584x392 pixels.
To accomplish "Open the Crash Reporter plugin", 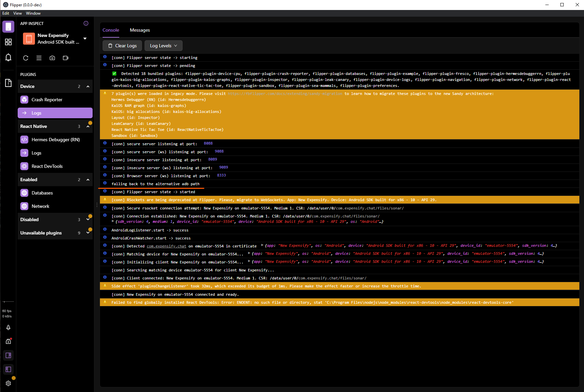I will coord(55,100).
